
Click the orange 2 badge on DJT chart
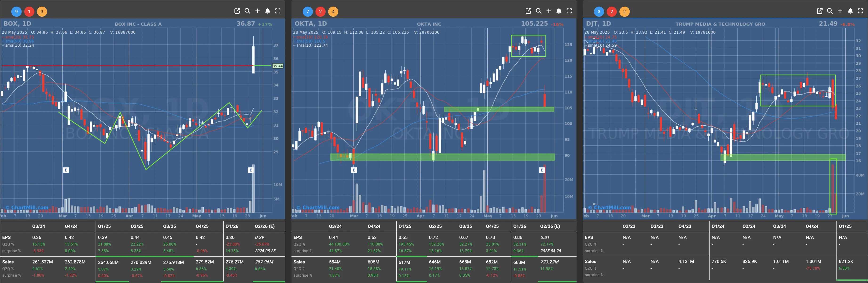[x=624, y=12]
